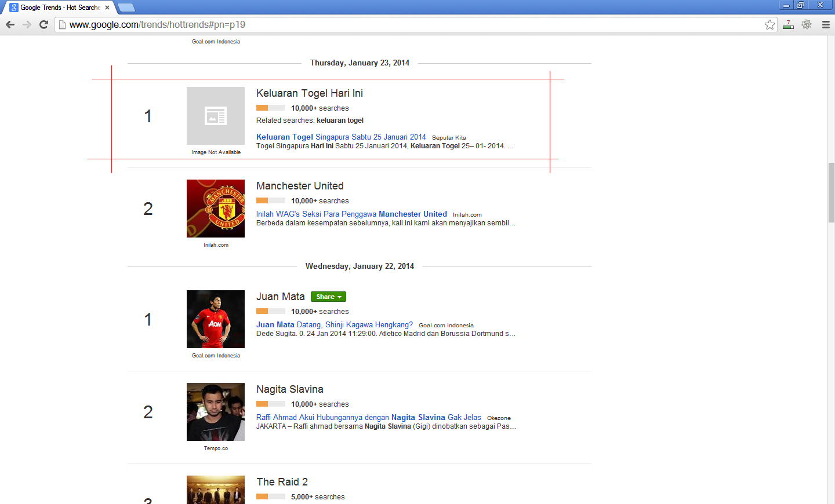Screen dimensions: 835x504
Task: Click Thursday, January 23, 2014 date header
Action: click(360, 63)
